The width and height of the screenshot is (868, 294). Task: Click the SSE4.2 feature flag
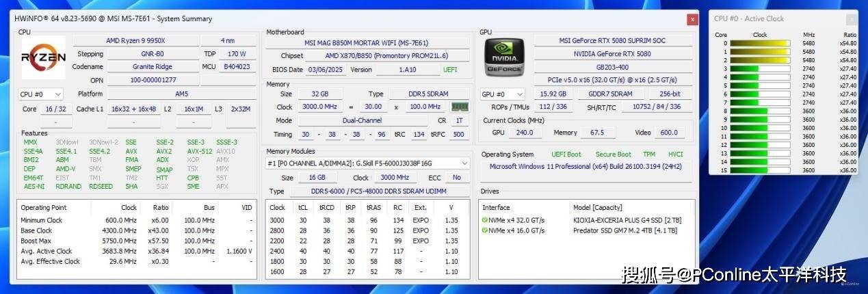pyautogui.click(x=99, y=151)
